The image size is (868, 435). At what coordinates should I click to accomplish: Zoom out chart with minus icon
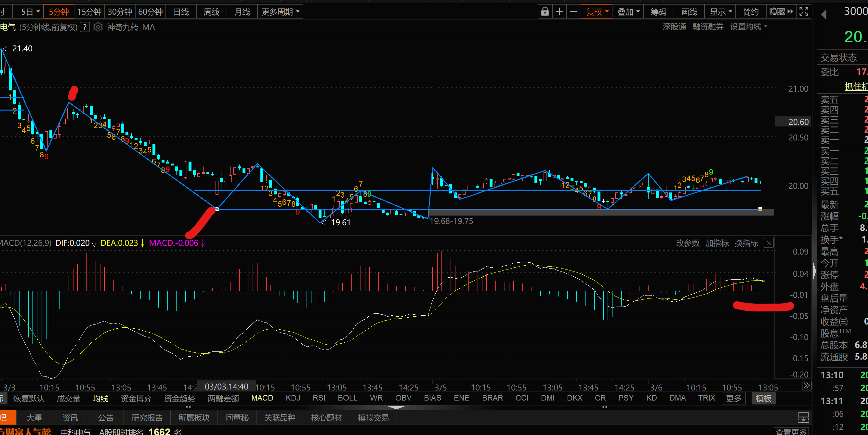point(573,12)
